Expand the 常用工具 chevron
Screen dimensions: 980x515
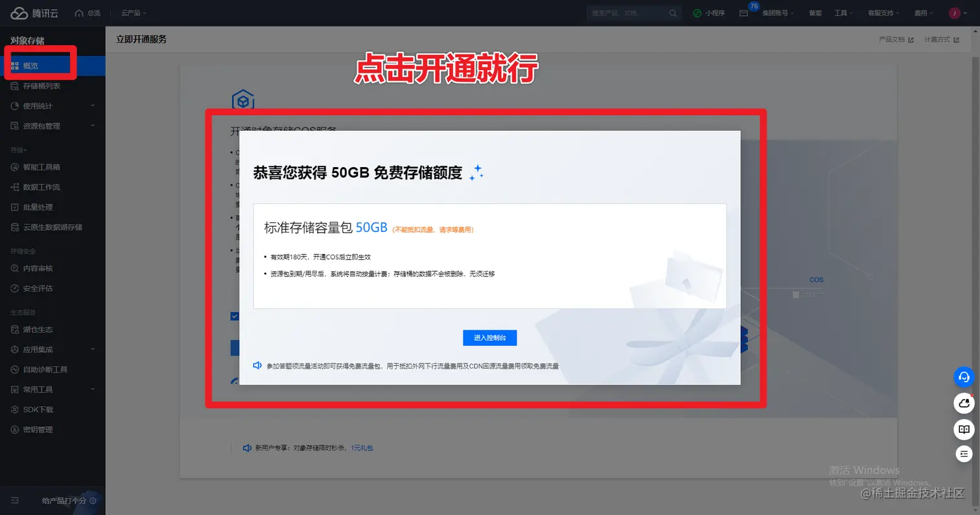[93, 389]
